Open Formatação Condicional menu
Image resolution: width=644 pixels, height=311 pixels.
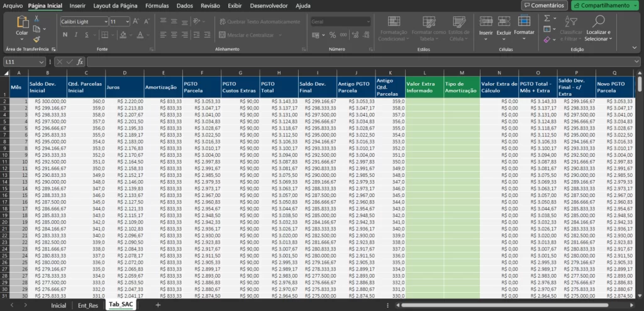[394, 29]
